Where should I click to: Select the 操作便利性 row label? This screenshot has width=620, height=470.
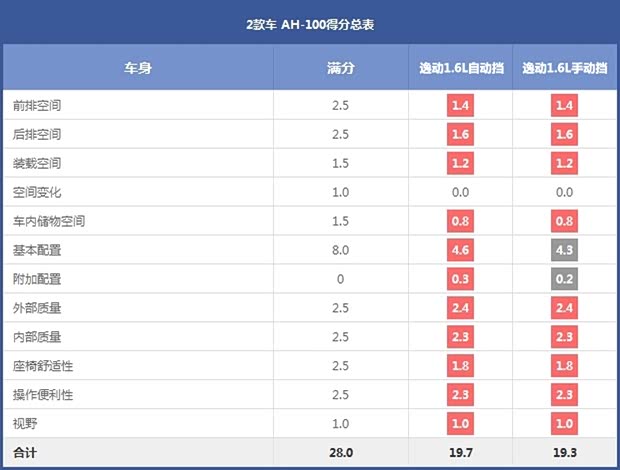click(43, 395)
